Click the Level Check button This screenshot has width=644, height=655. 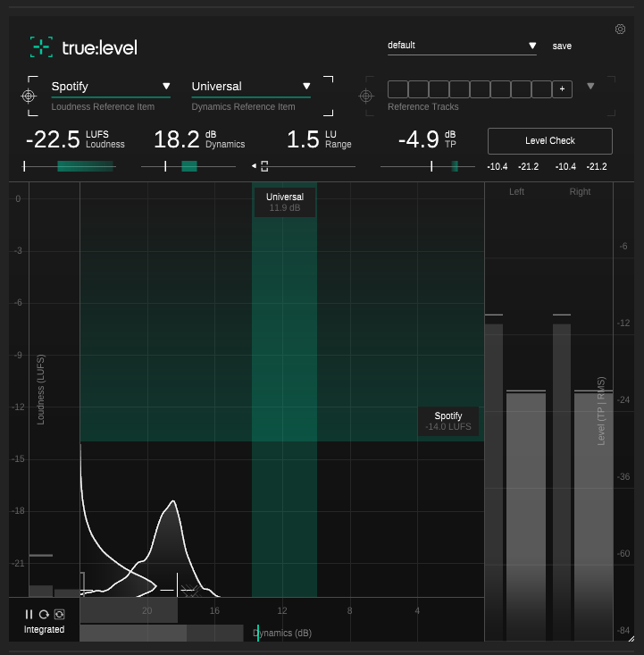point(549,140)
